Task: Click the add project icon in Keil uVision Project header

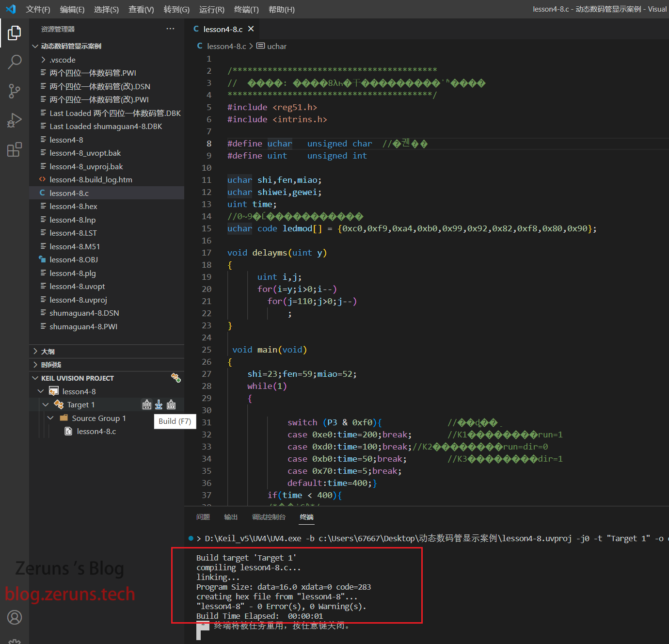Action: pos(175,378)
